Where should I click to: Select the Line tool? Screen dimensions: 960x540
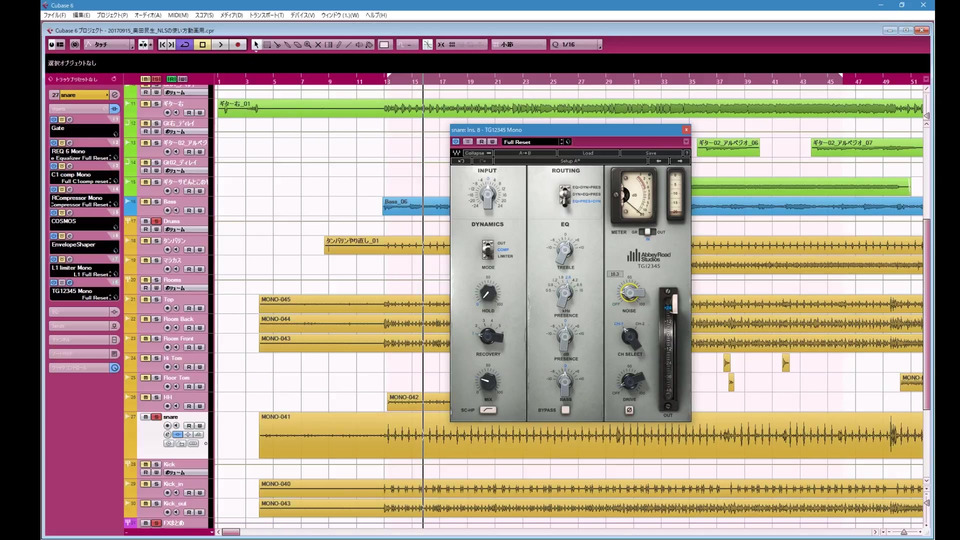point(349,45)
